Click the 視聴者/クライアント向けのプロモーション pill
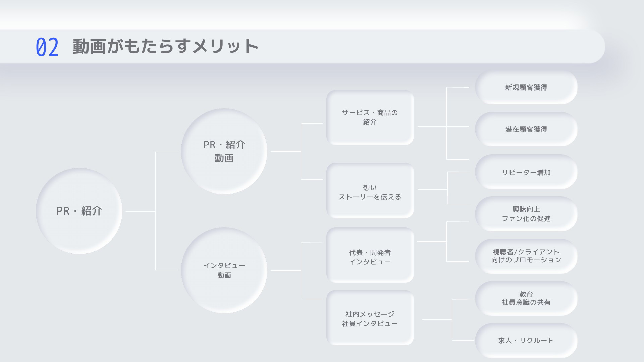 tap(526, 256)
